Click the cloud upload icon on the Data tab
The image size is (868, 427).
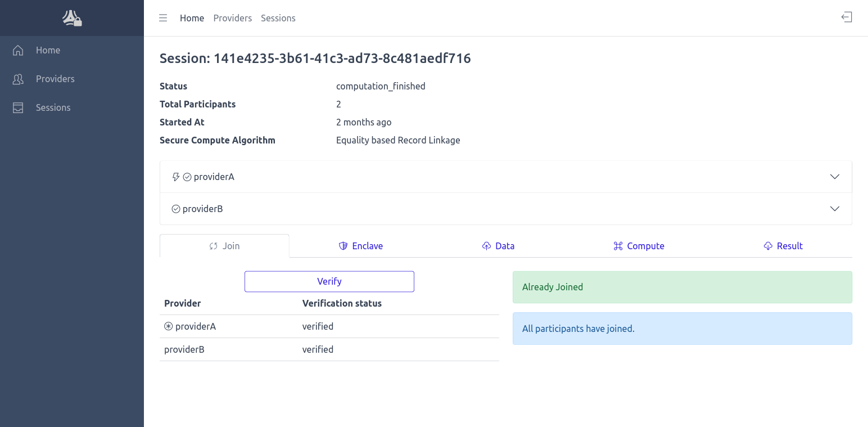(x=486, y=245)
